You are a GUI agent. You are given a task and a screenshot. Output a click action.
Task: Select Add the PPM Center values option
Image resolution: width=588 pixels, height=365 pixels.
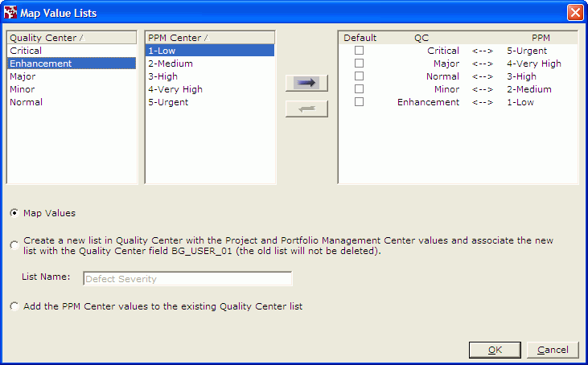14,306
